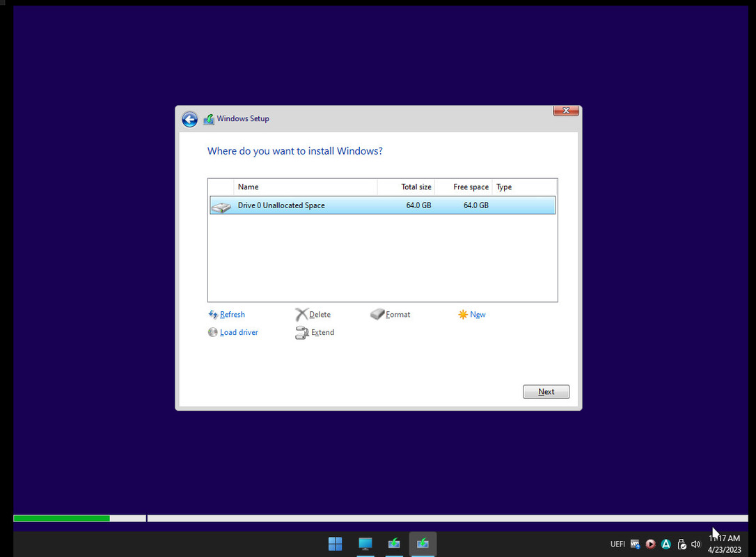Click the Next button
This screenshot has width=756, height=557.
pos(546,391)
